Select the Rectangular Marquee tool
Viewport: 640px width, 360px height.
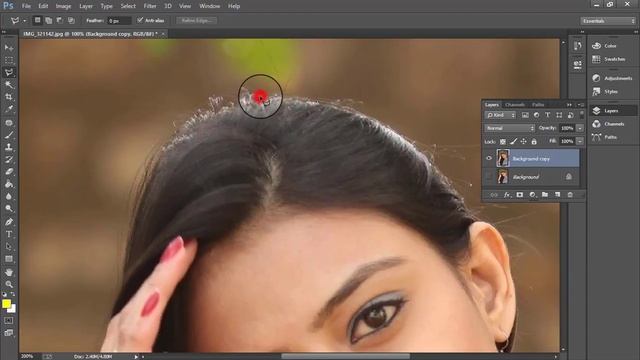(9, 60)
